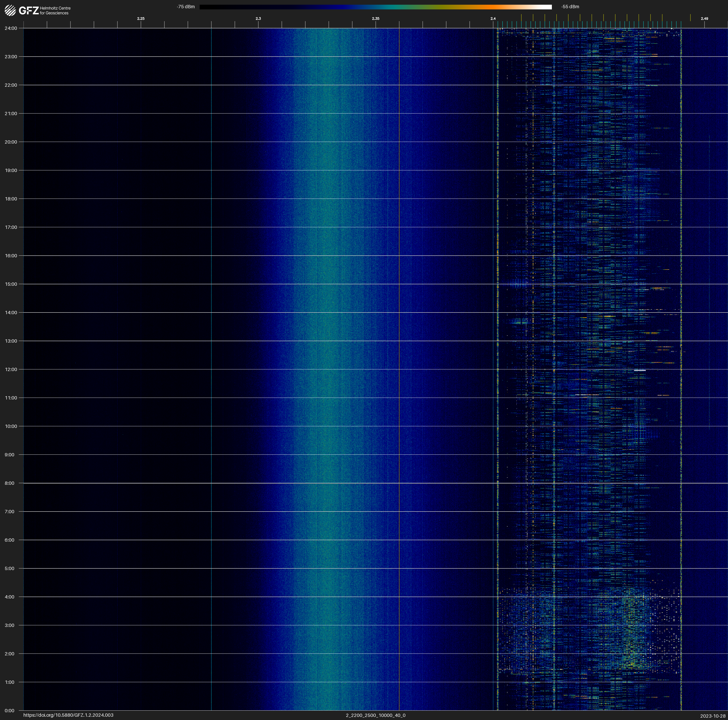The image size is (728, 720).
Task: Click the 2.3 frequency axis label
Action: [258, 19]
